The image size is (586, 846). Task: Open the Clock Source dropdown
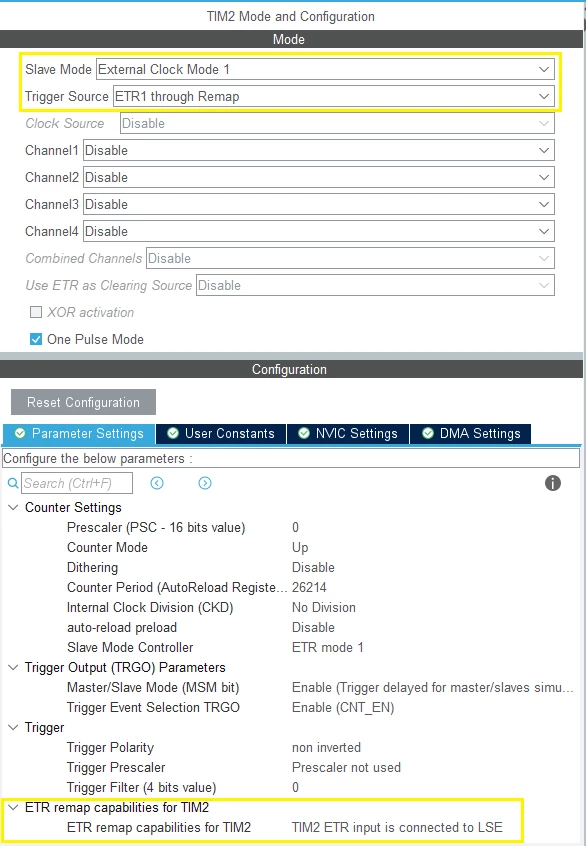pyautogui.click(x=337, y=123)
